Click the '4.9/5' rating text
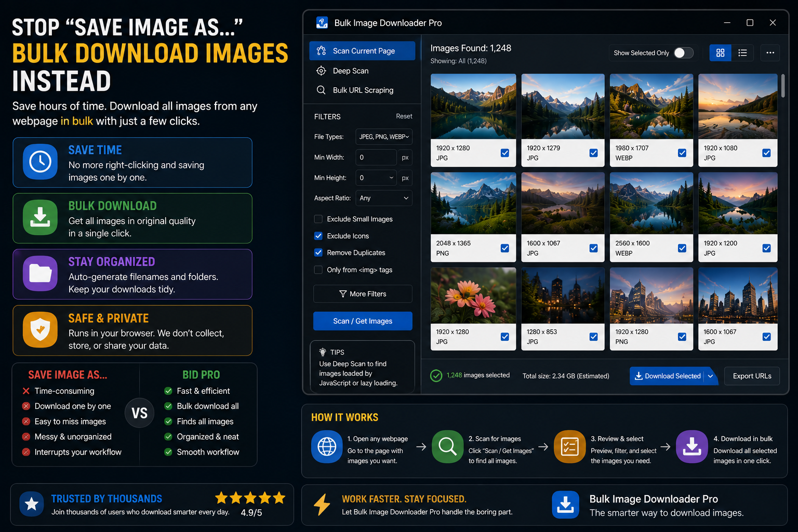Screen dimensions: 798x532 point(251,513)
